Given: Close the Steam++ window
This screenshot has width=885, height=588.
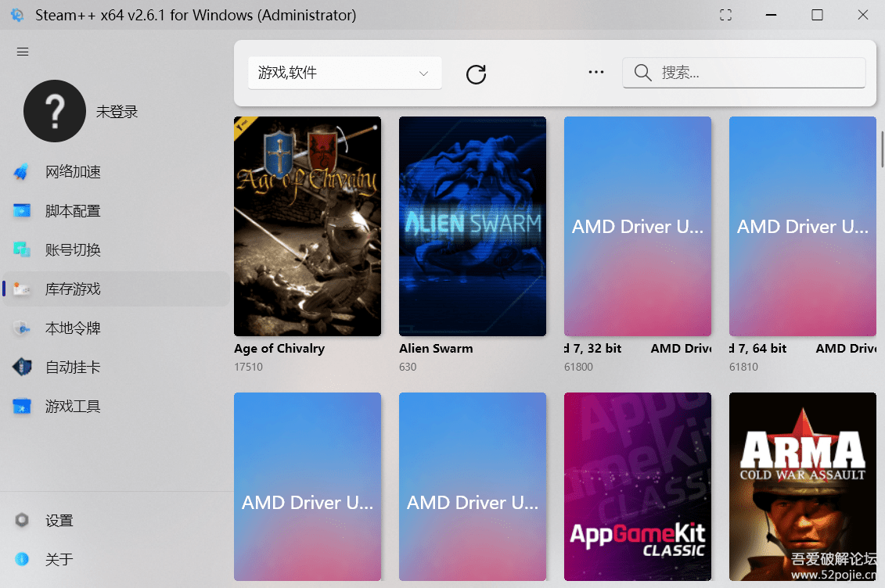Looking at the screenshot, I should 862,15.
